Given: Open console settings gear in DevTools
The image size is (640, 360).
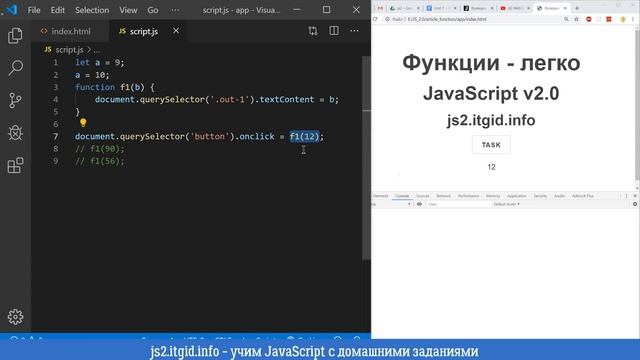Looking at the screenshot, I should [635, 204].
